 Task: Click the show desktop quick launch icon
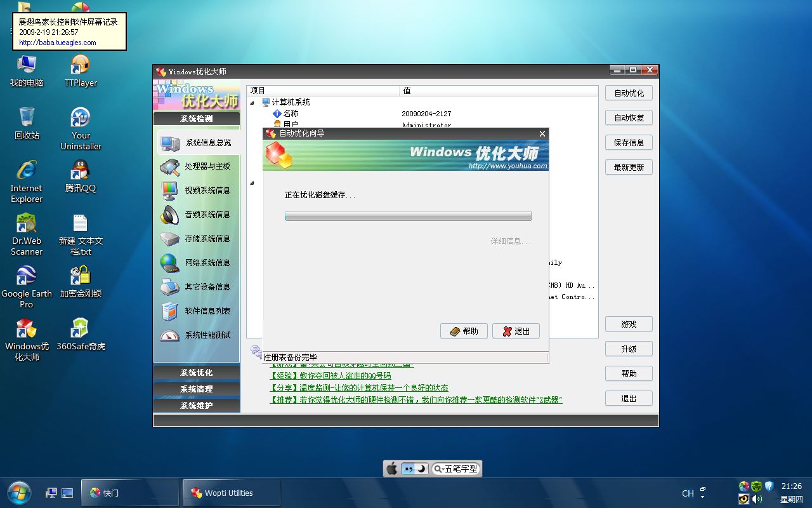[x=67, y=493]
